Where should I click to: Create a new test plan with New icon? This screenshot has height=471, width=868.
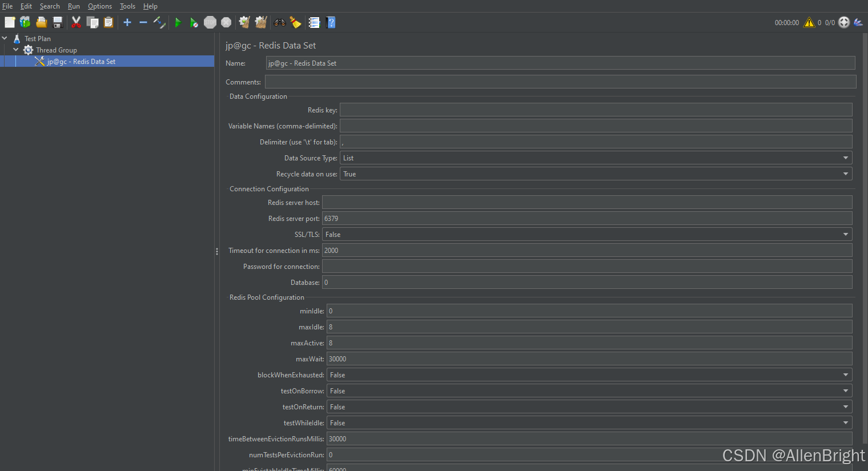(x=10, y=22)
